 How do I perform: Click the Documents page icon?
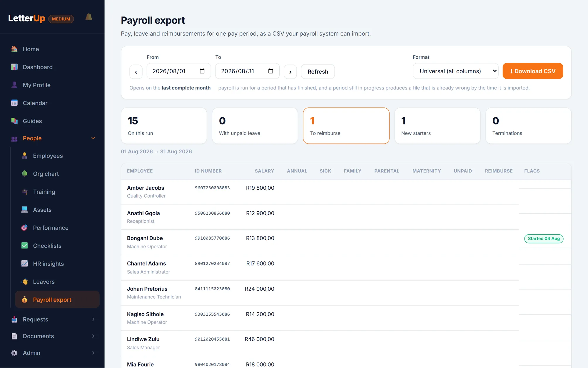(x=14, y=336)
